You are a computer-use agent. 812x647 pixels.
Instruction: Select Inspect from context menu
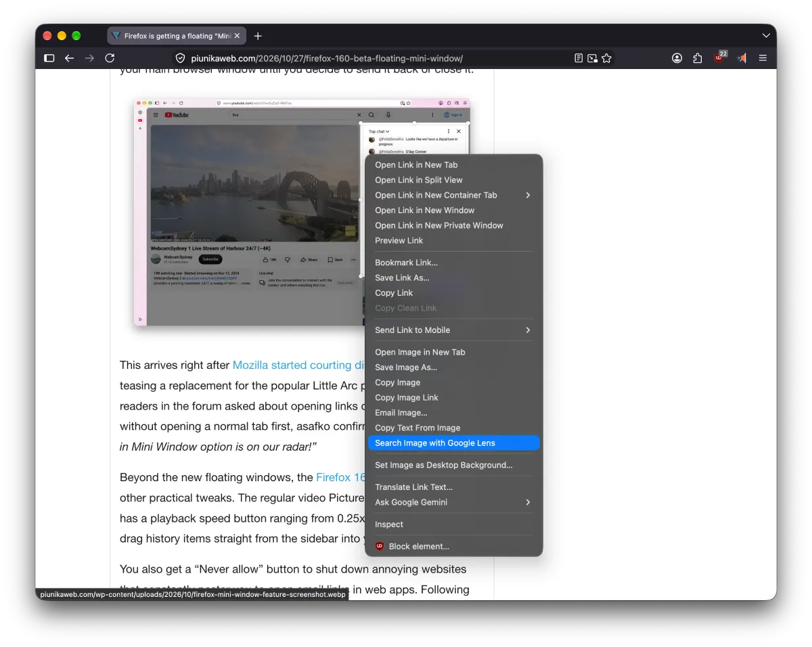point(453,525)
